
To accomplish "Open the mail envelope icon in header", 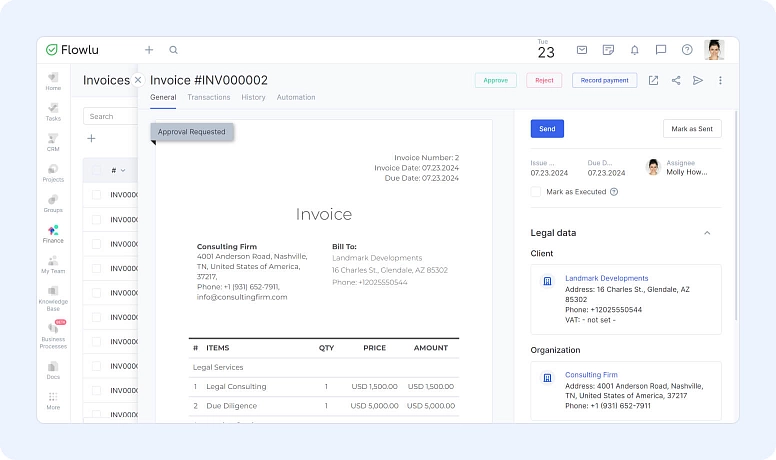I will (582, 50).
